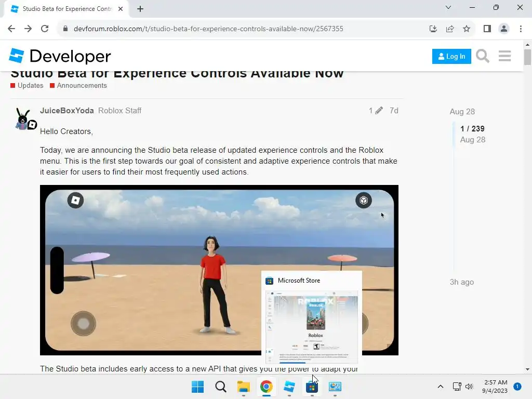Click the Log In button
The height and width of the screenshot is (399, 532).
pyautogui.click(x=451, y=56)
